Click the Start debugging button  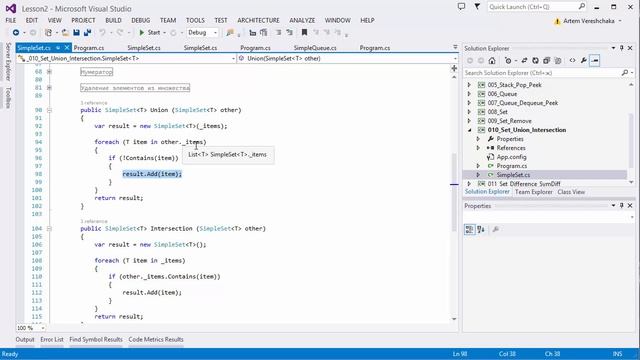pyautogui.click(x=149, y=32)
